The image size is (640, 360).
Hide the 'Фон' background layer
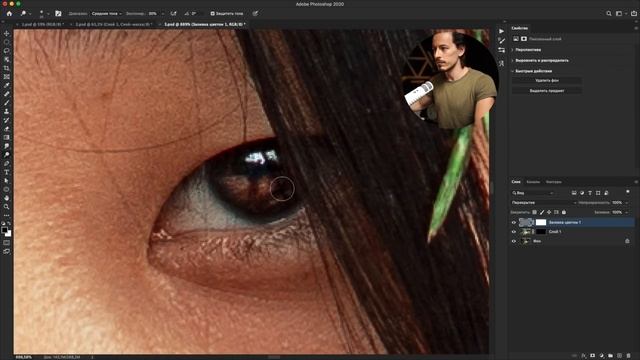(514, 241)
